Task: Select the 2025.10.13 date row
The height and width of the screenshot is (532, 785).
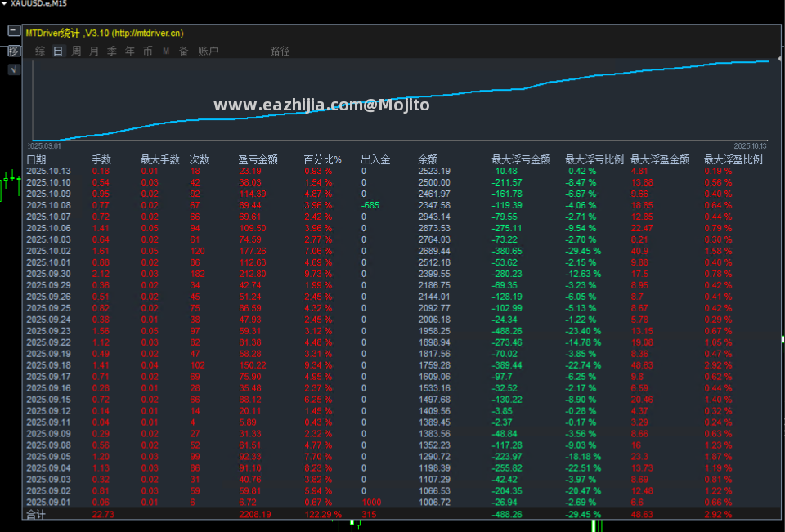Action: pos(48,171)
